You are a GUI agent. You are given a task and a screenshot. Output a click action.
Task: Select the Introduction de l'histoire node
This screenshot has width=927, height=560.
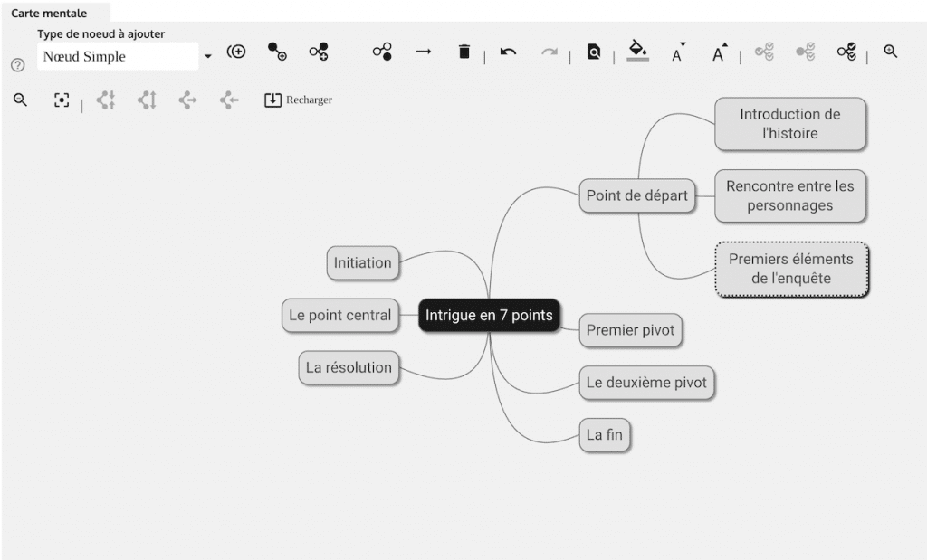[x=789, y=123]
